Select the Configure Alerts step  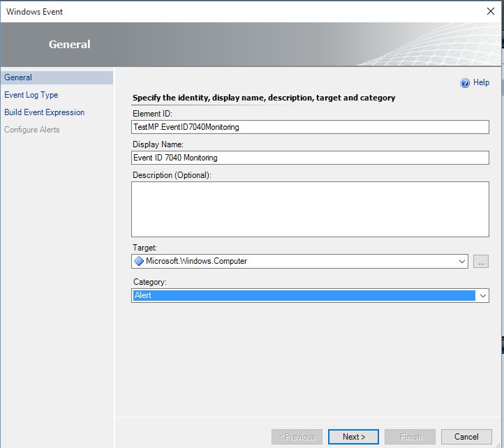(x=32, y=130)
